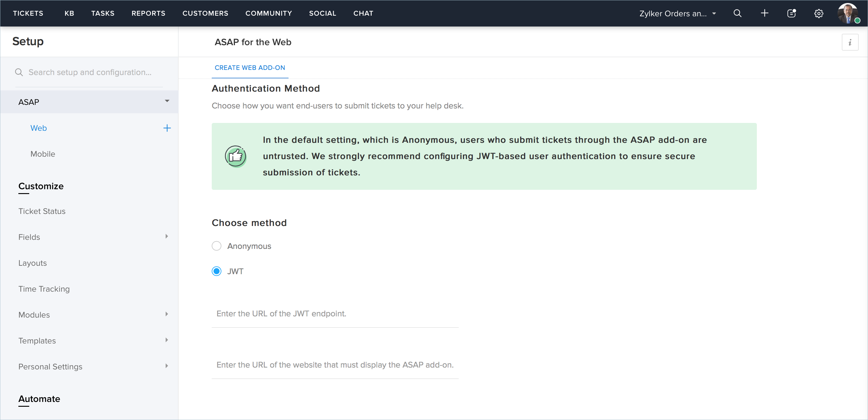Click the plus quick-add icon in header
The height and width of the screenshot is (420, 868).
pos(764,14)
